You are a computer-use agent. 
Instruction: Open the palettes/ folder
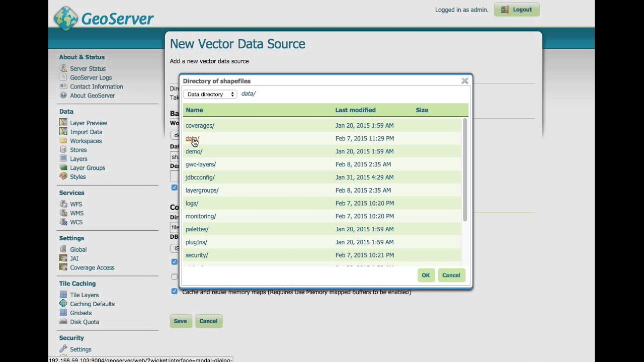coord(197,229)
